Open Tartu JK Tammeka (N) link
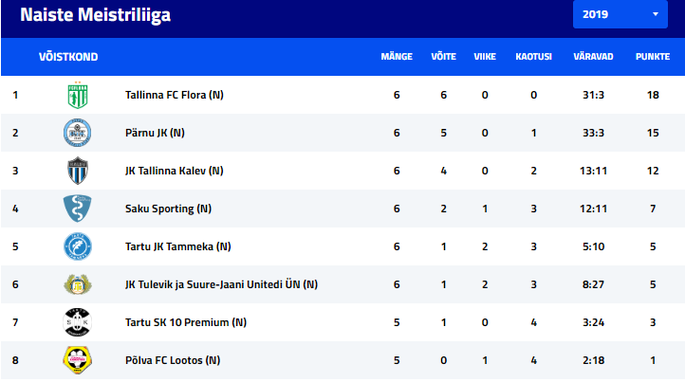The width and height of the screenshot is (685, 382). (178, 247)
